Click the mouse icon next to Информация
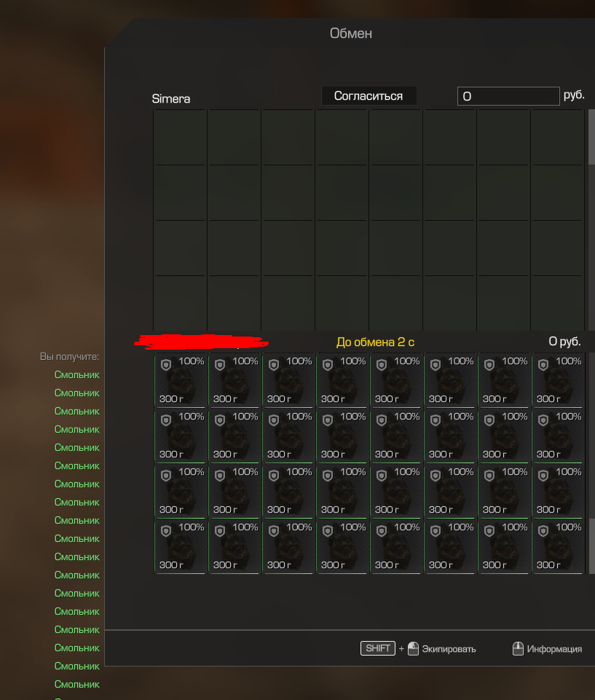The image size is (595, 700). 518,648
